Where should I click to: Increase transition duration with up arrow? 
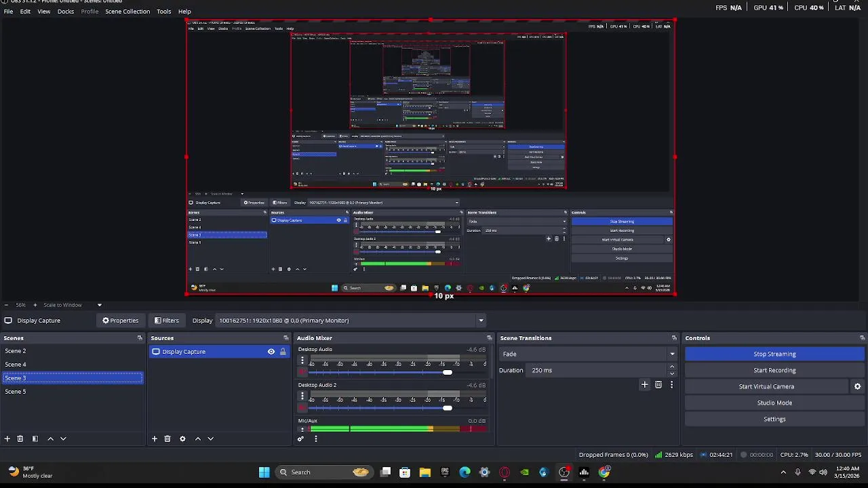point(672,367)
